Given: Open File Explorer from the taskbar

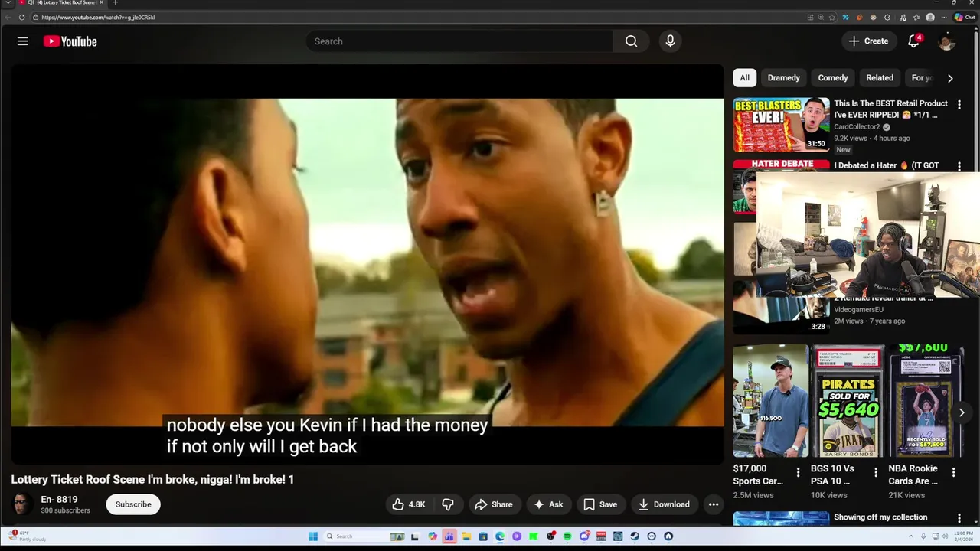Looking at the screenshot, I should click(465, 536).
